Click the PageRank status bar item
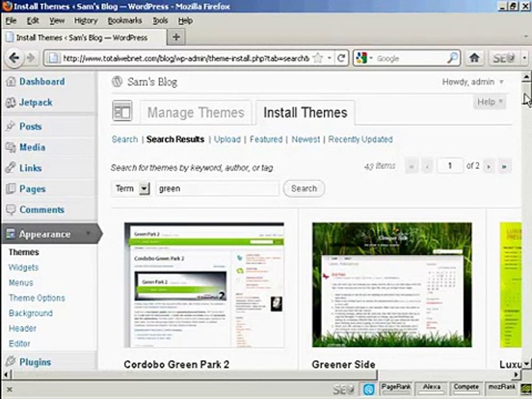Screen dimensions: 532x399 point(396,388)
